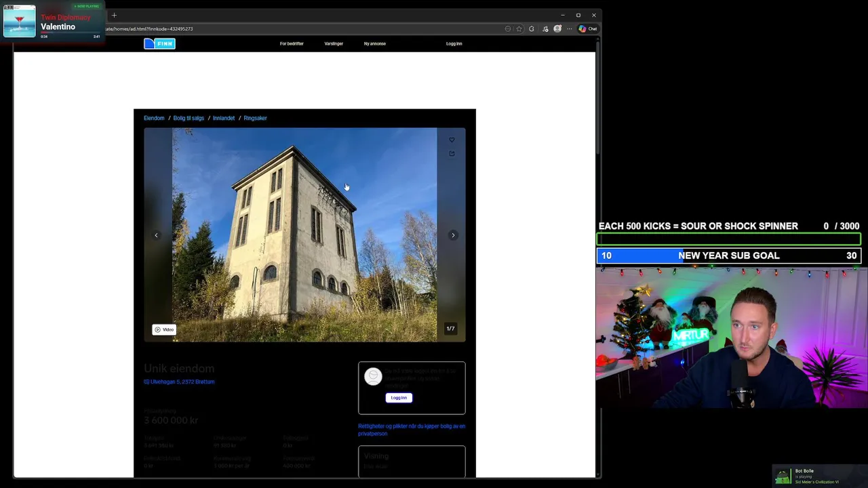Advance to next photo in gallery
This screenshot has height=488, width=868.
click(x=453, y=235)
